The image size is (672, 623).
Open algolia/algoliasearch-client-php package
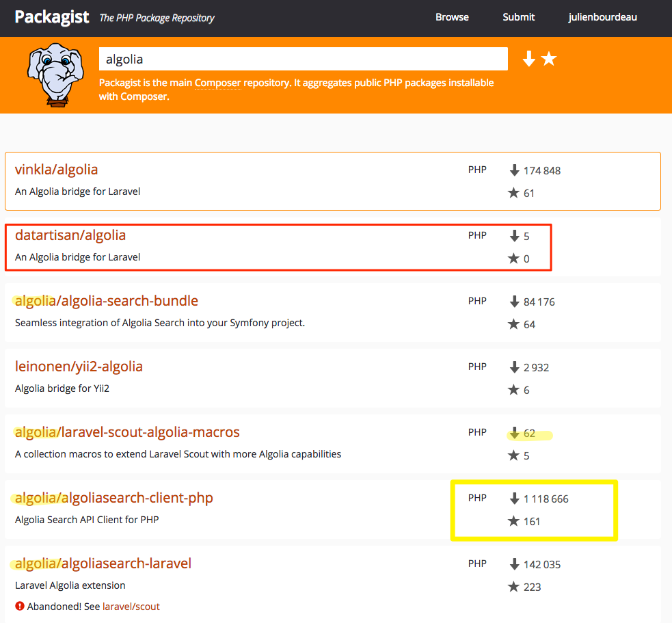[114, 497]
